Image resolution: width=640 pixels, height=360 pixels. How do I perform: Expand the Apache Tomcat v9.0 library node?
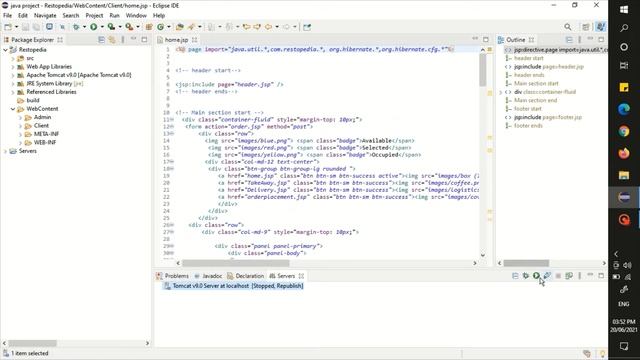(x=13, y=75)
